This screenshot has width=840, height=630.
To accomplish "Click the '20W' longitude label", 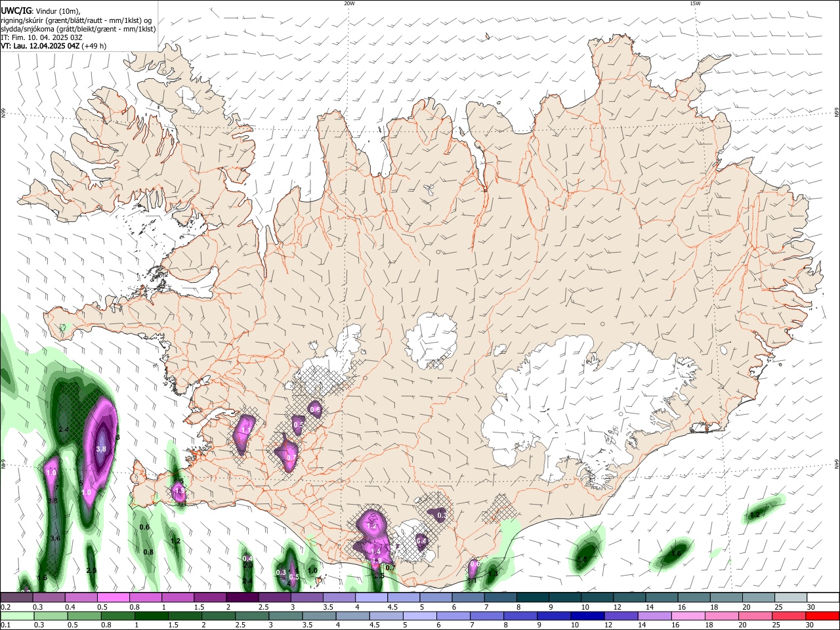I will pyautogui.click(x=349, y=3).
